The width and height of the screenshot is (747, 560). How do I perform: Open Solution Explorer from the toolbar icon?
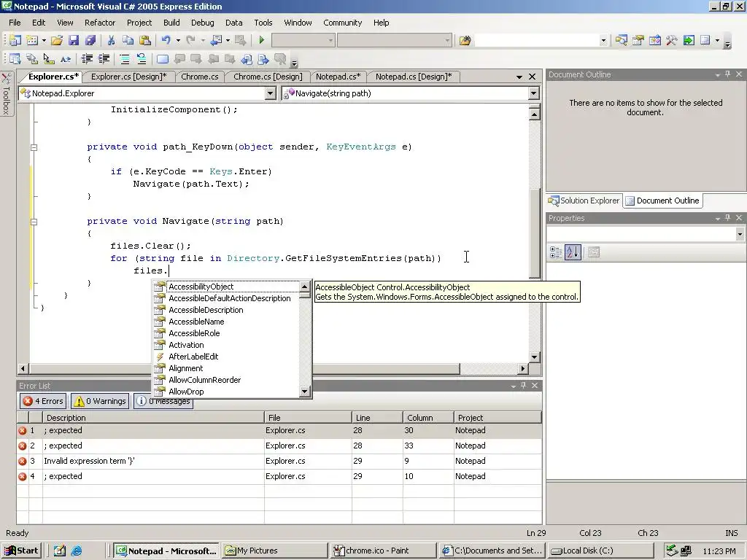coord(622,41)
